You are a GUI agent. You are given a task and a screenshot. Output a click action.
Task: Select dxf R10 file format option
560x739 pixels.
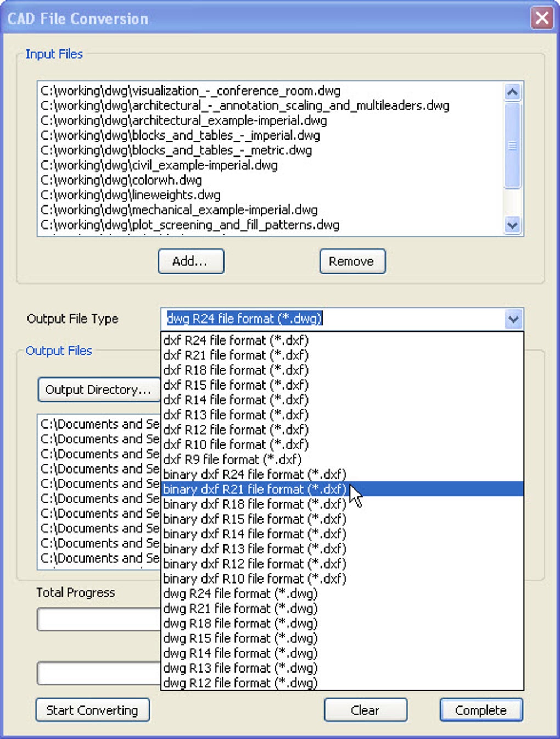coord(343,444)
